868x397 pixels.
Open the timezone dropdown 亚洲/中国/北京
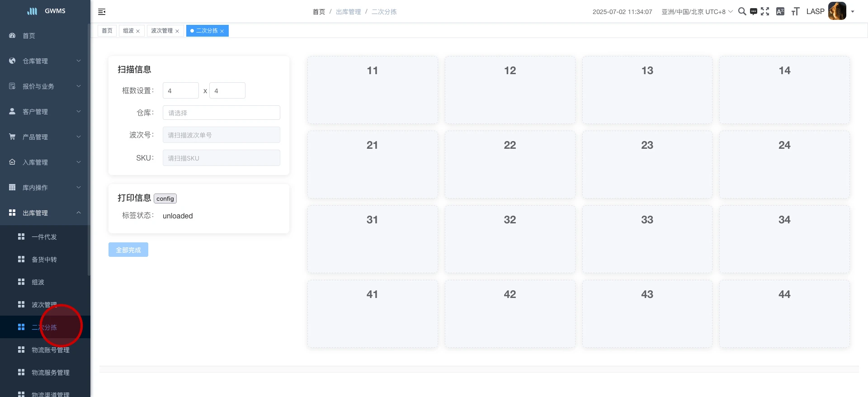coord(697,12)
